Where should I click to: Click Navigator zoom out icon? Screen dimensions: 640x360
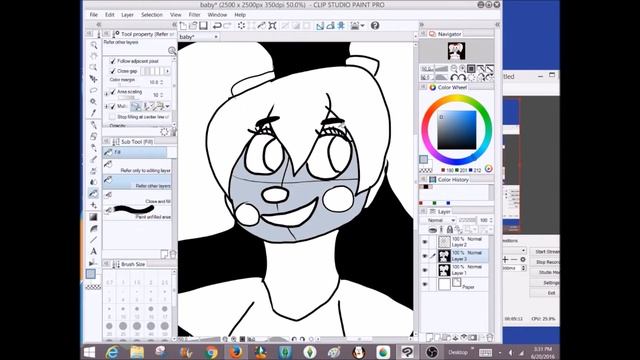pyautogui.click(x=454, y=69)
